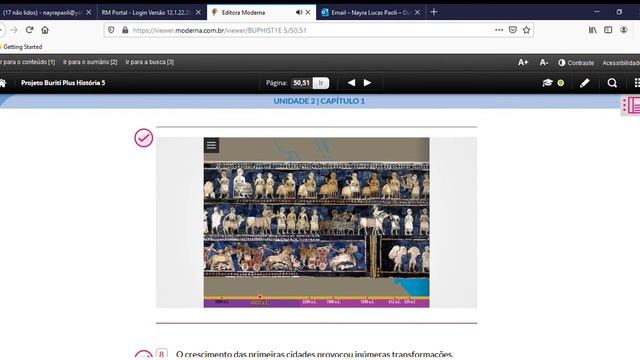Click the Standard of Ur mosaic image

pyautogui.click(x=316, y=220)
